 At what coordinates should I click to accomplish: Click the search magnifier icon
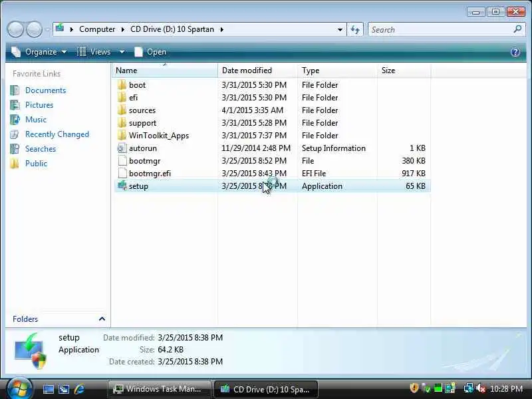coord(517,29)
